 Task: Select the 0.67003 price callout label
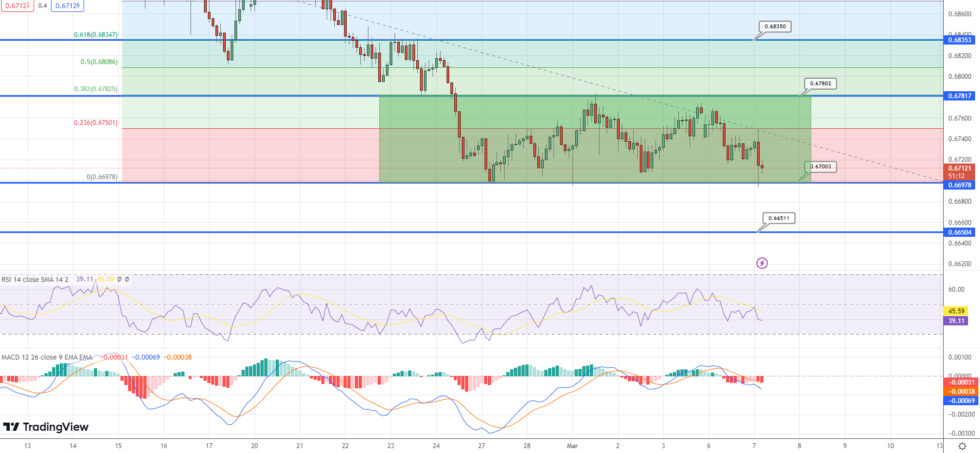pos(821,167)
